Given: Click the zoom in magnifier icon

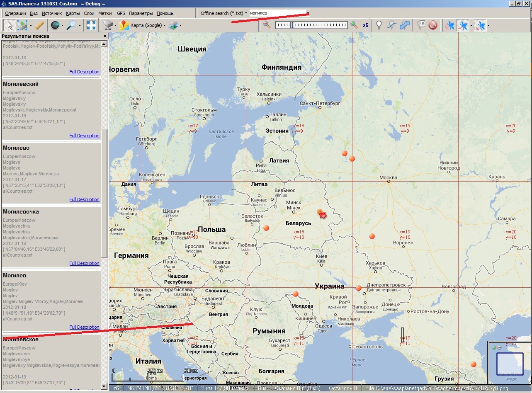Looking at the screenshot, I should pos(354,25).
